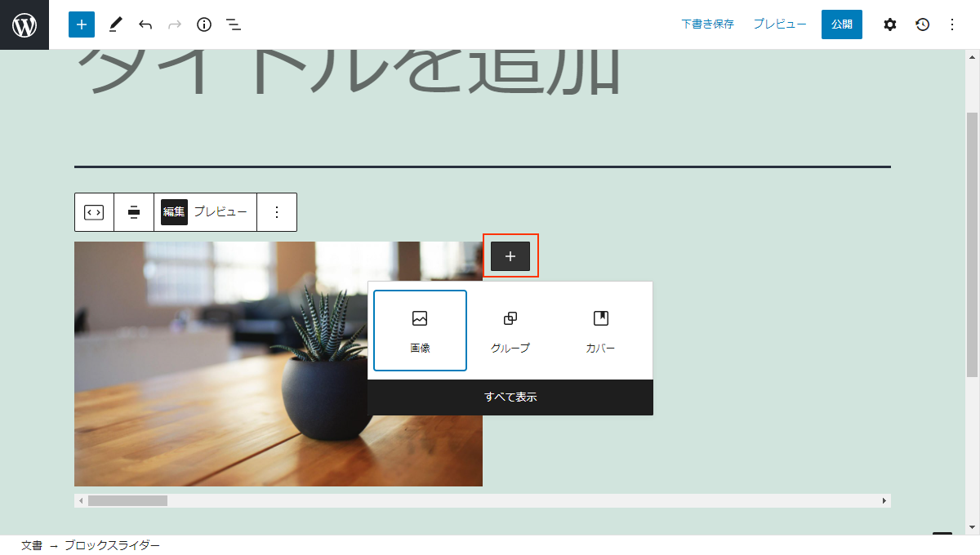Image resolution: width=980 pixels, height=555 pixels.
Task: Click the 公開 publish button
Action: click(842, 24)
